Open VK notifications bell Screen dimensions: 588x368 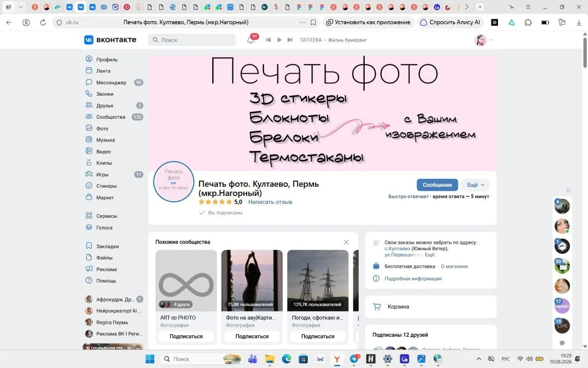click(251, 40)
